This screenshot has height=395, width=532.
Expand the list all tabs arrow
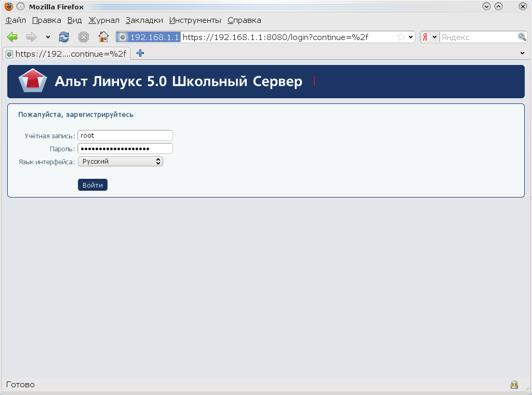click(522, 54)
